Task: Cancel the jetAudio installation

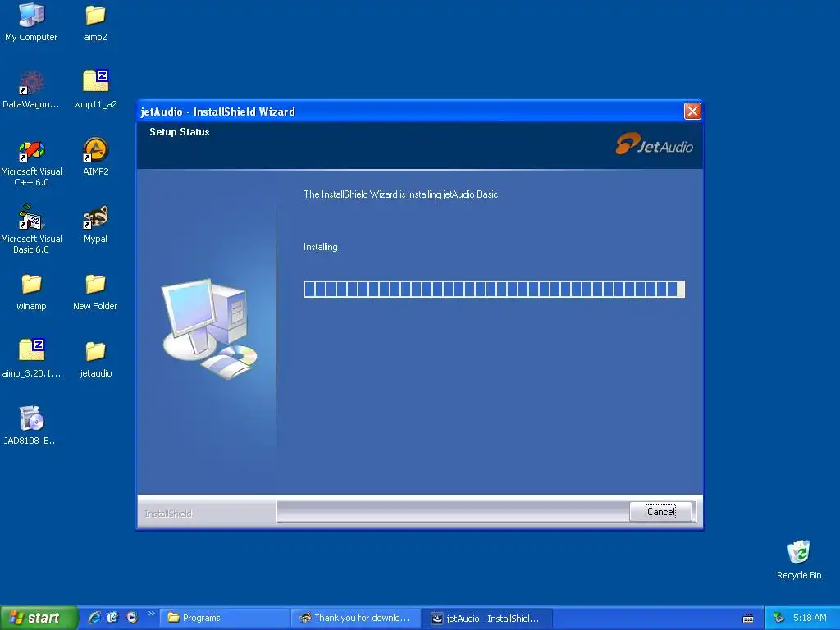Action: [x=660, y=512]
